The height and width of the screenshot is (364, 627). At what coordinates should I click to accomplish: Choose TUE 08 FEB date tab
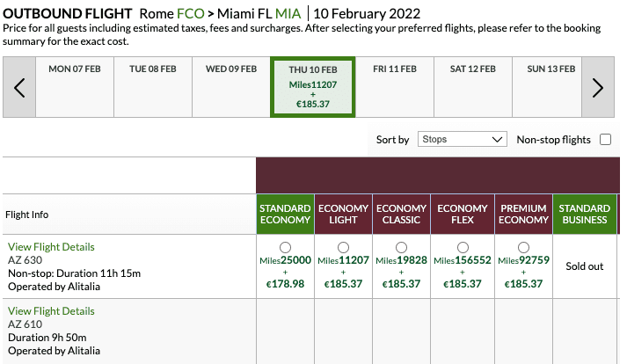153,87
